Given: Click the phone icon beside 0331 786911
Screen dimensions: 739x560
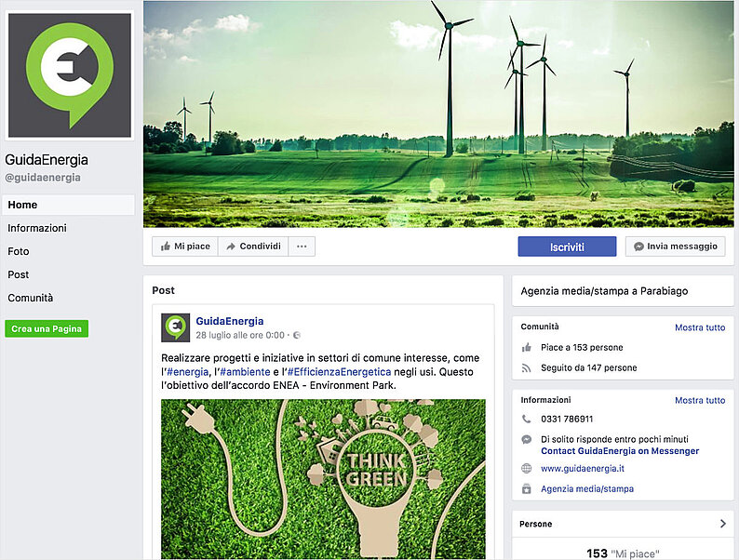Looking at the screenshot, I should click(527, 420).
